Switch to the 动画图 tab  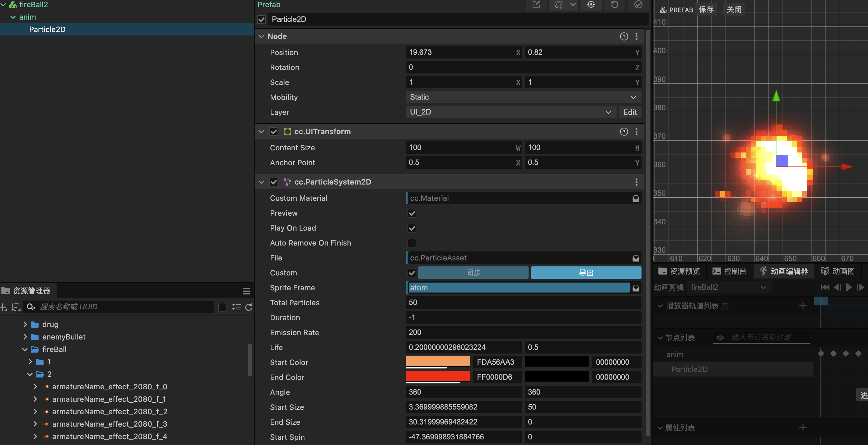coord(838,271)
